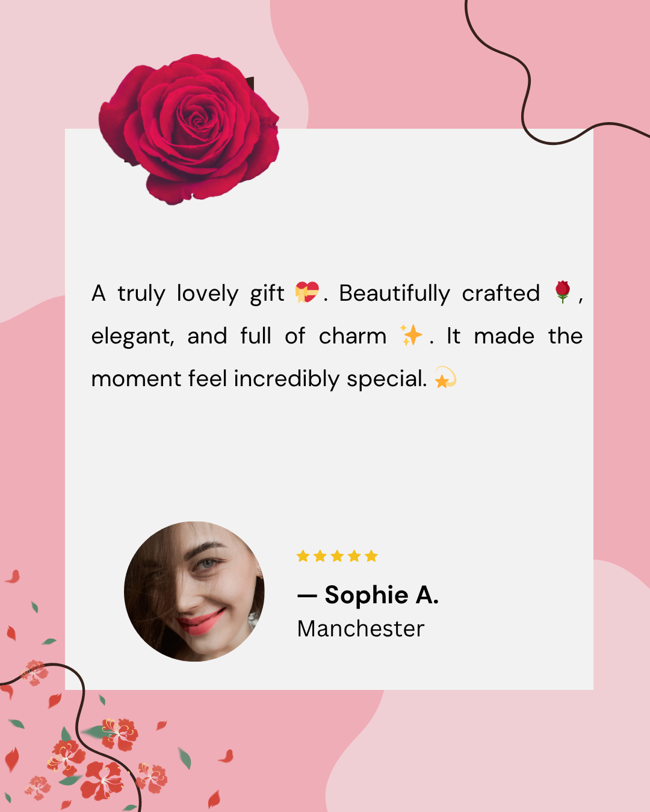
Task: Click the words Beautifully crafted
Action: 439,293
